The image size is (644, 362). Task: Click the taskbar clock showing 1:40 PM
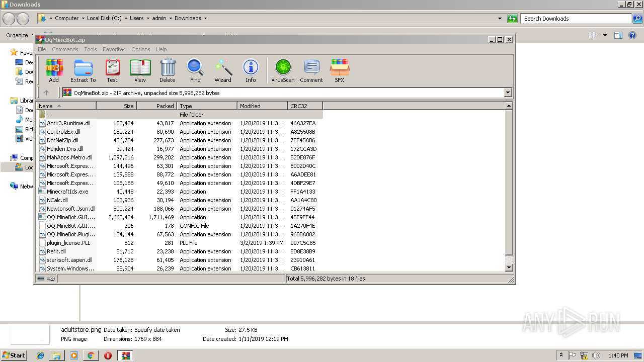click(x=618, y=355)
